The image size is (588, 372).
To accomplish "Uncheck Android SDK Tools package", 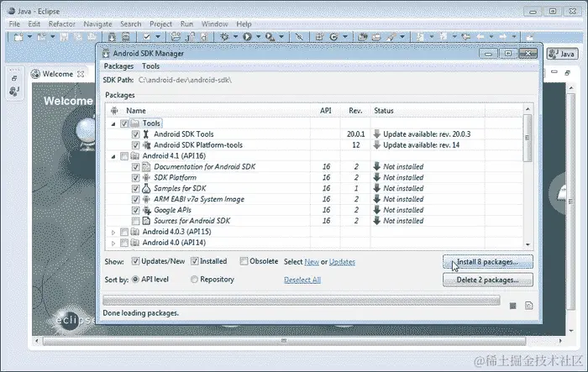I will click(135, 134).
